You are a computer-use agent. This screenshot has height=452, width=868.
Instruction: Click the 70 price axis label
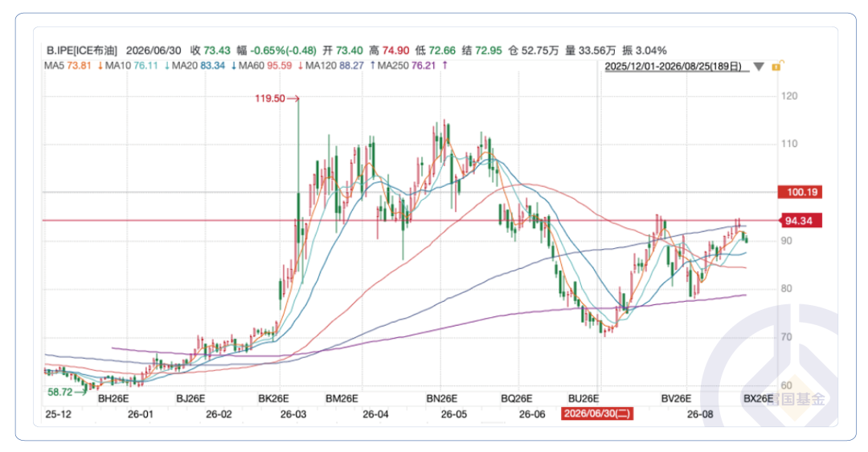(x=787, y=336)
